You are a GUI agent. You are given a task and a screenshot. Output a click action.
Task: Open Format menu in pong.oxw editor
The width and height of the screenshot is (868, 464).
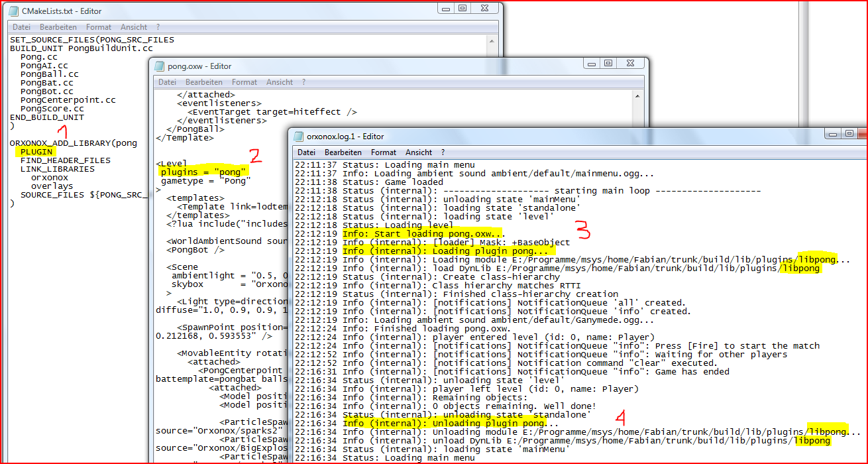point(244,82)
